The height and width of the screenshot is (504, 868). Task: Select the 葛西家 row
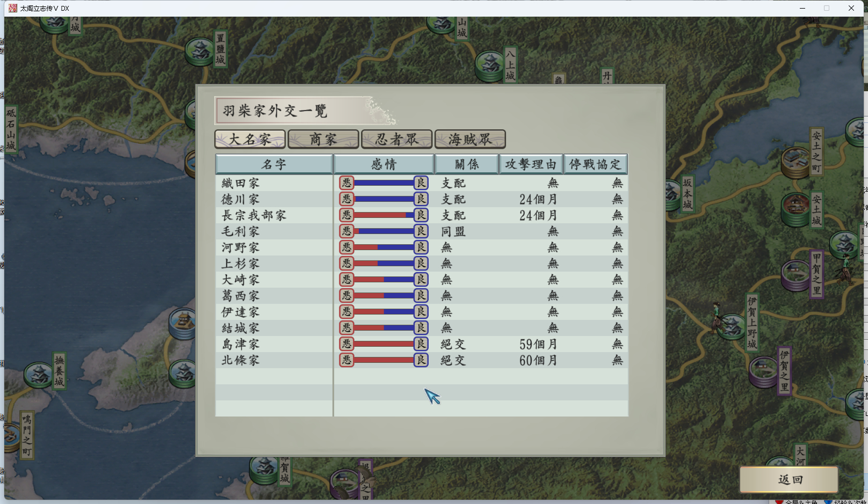pos(422,296)
